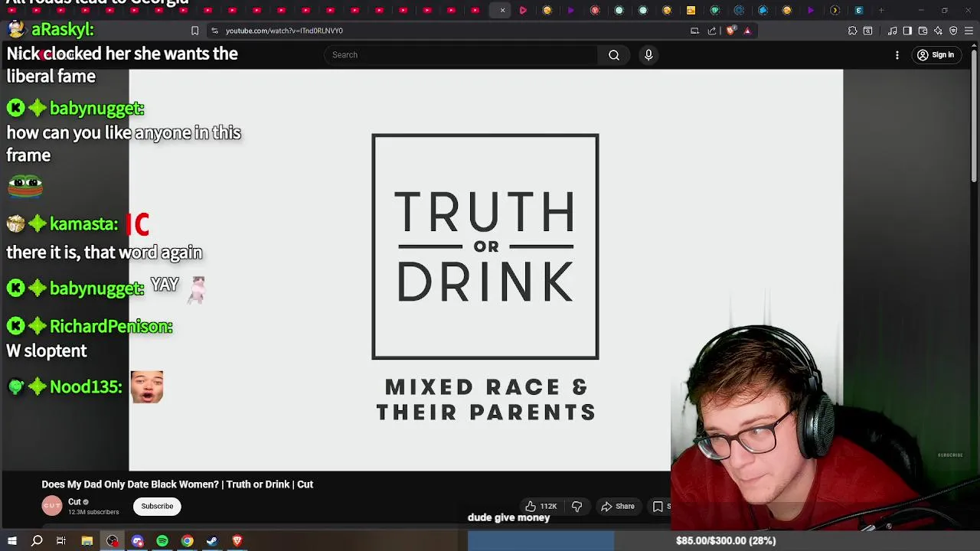This screenshot has height=551, width=980.
Task: Open a new browser tab
Action: tap(881, 10)
